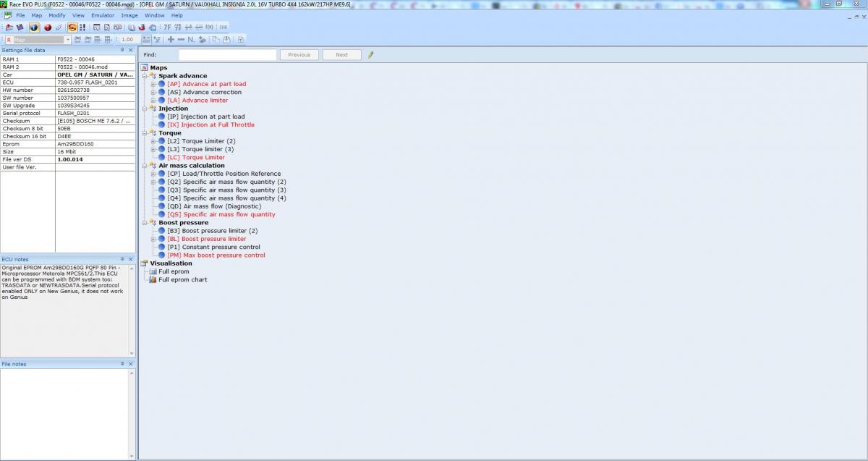This screenshot has width=868, height=461.
Task: Click the Race EVO application icon in menu bar
Action: point(7,15)
